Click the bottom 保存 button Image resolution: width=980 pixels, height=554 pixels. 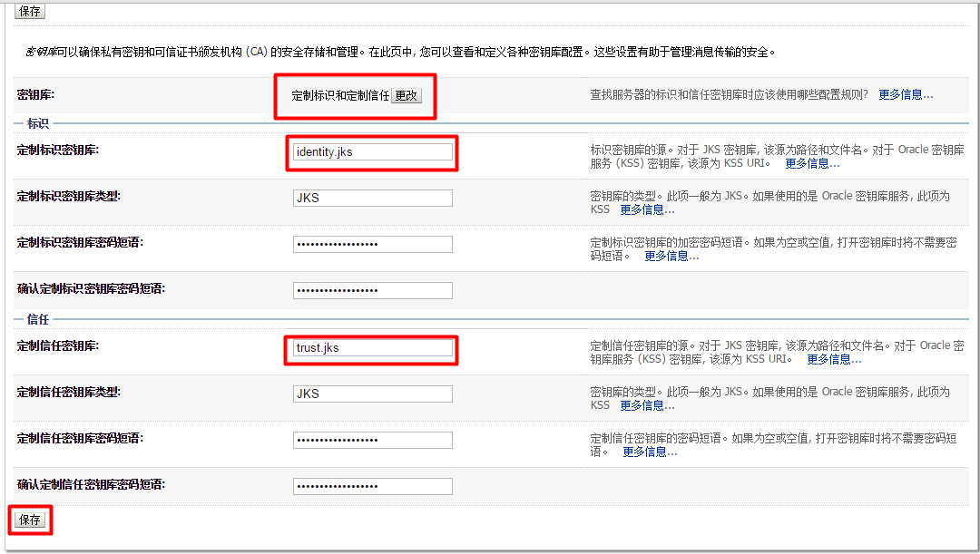click(x=29, y=520)
